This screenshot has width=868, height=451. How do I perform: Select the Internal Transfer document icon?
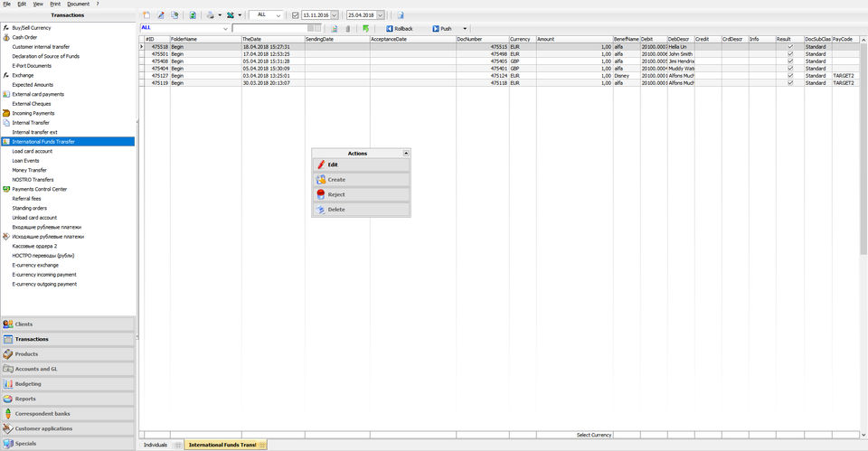6,122
